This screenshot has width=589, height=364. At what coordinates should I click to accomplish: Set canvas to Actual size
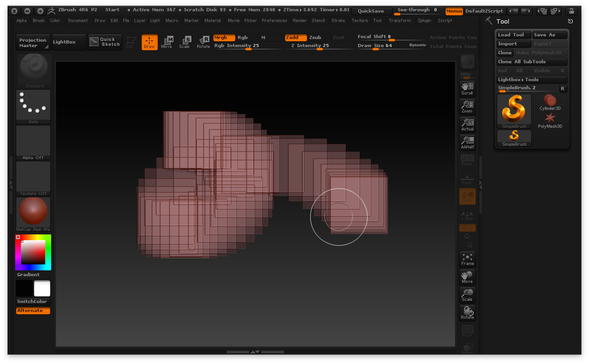[467, 124]
